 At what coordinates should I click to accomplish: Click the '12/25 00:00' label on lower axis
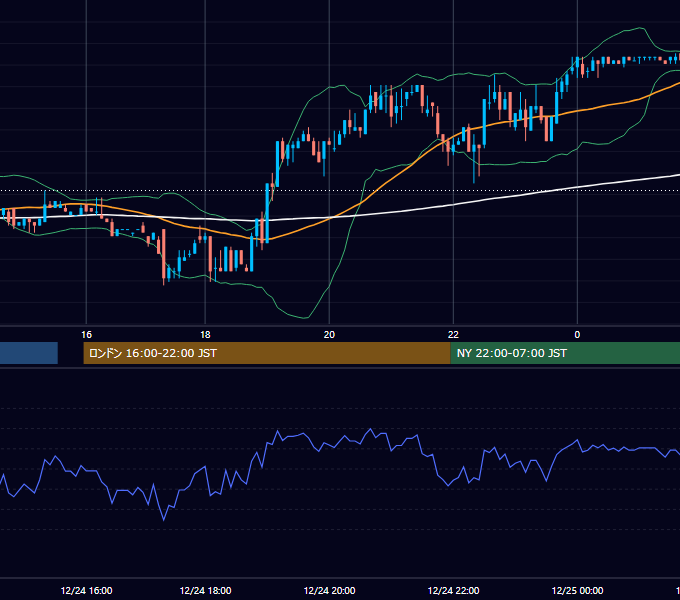pyautogui.click(x=577, y=590)
